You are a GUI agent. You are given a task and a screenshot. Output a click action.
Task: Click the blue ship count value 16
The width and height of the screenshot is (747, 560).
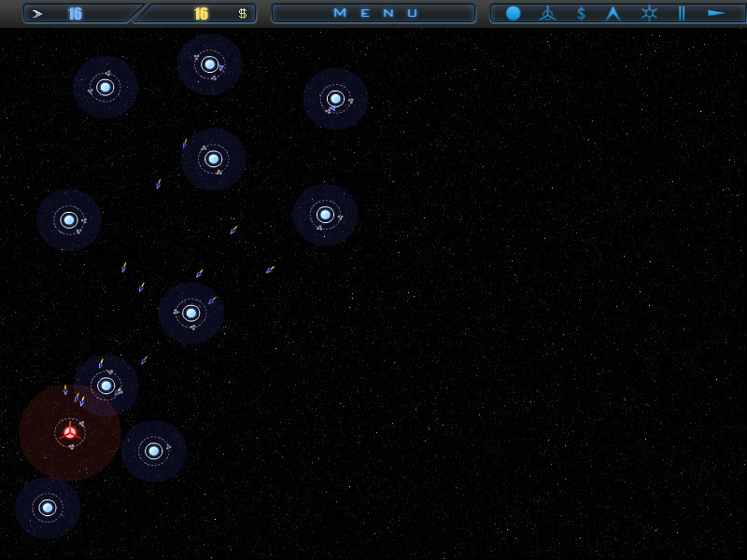75,14
